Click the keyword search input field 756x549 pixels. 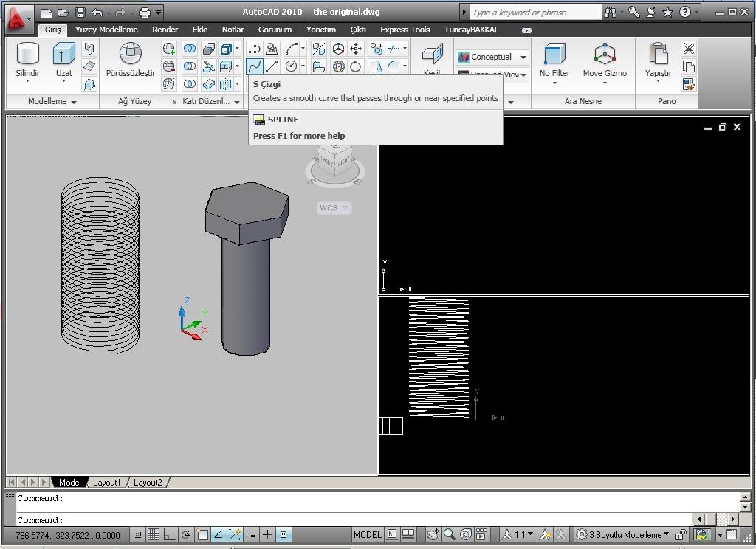[536, 13]
